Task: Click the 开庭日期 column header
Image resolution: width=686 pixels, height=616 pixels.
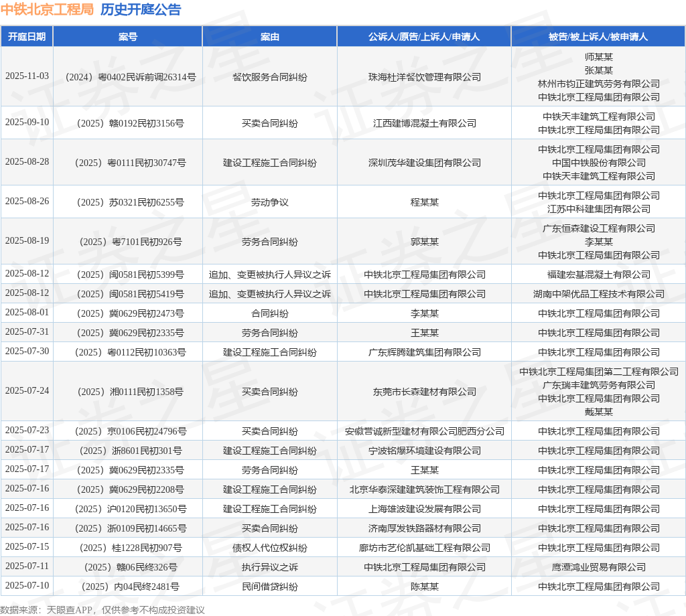Action: pos(27,37)
